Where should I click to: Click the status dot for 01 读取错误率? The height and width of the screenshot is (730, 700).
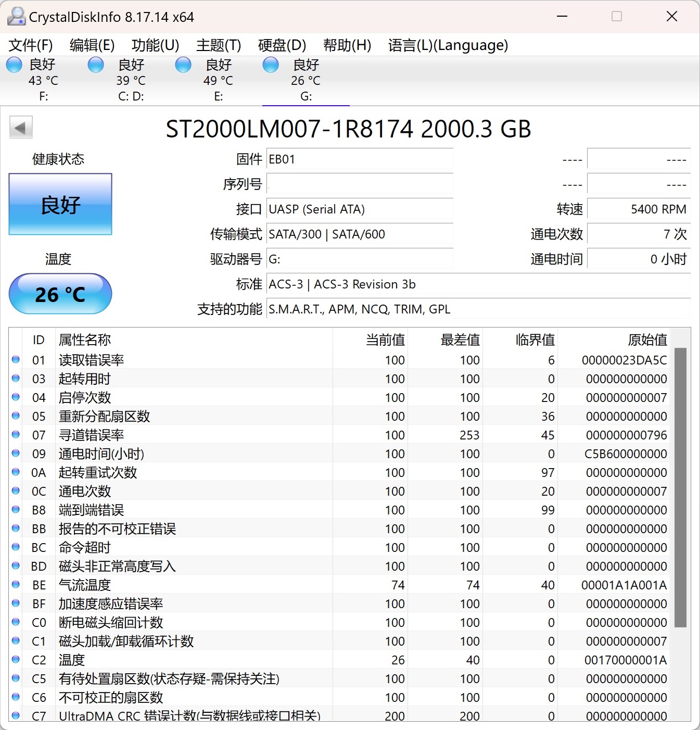16,359
